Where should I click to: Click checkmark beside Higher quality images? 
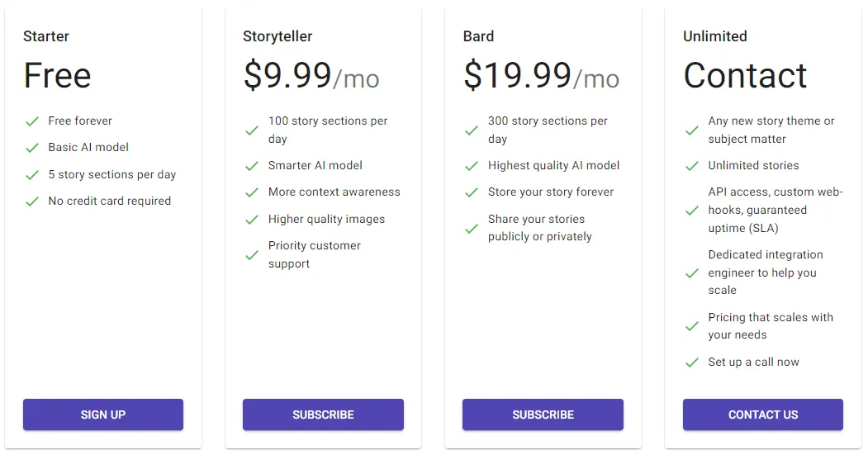coord(252,220)
